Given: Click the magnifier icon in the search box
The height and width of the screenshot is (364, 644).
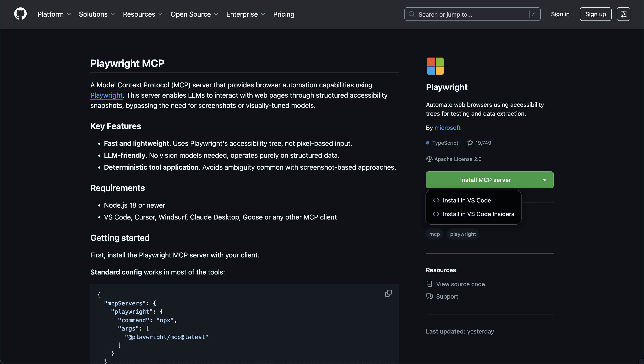Looking at the screenshot, I should tap(411, 14).
